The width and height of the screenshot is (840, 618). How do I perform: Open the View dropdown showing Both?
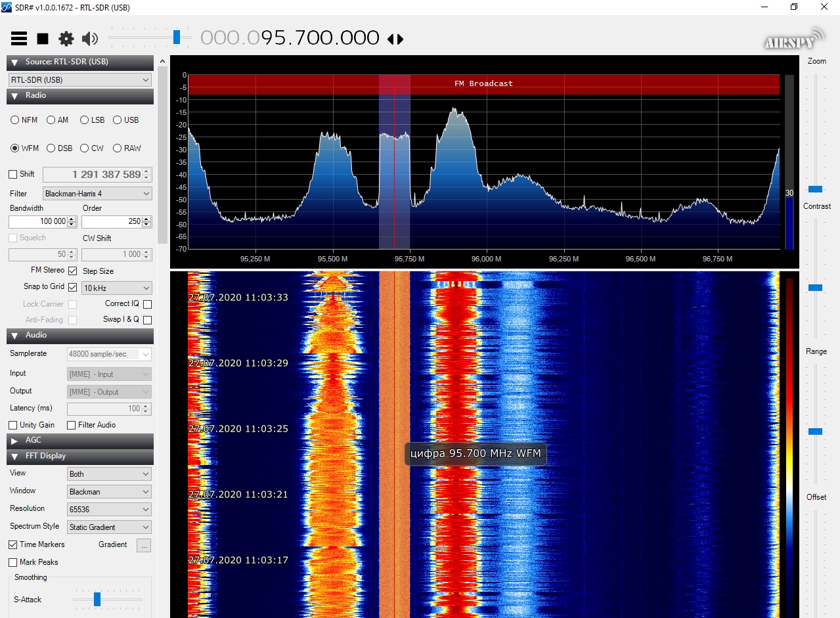pyautogui.click(x=110, y=474)
